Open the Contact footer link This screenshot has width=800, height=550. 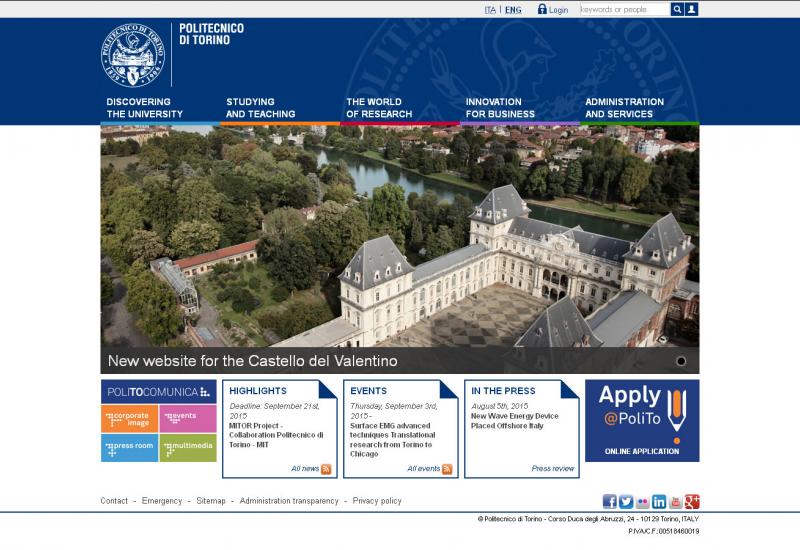point(114,501)
